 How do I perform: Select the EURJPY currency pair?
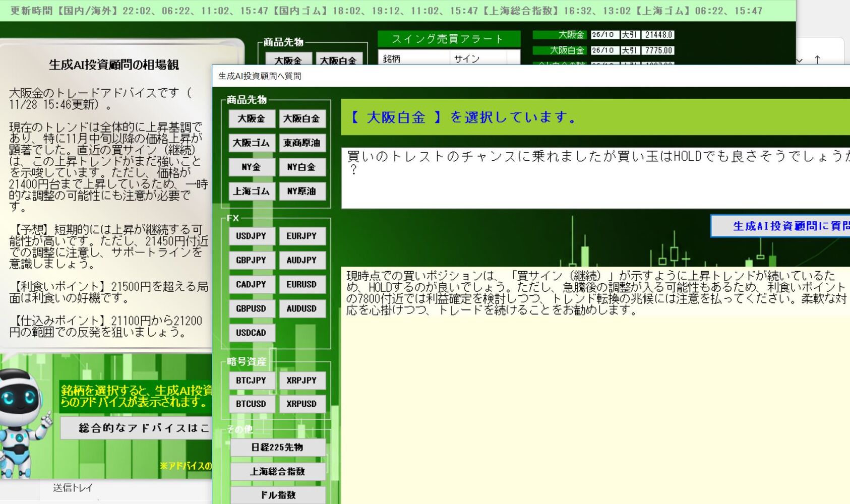pyautogui.click(x=302, y=236)
